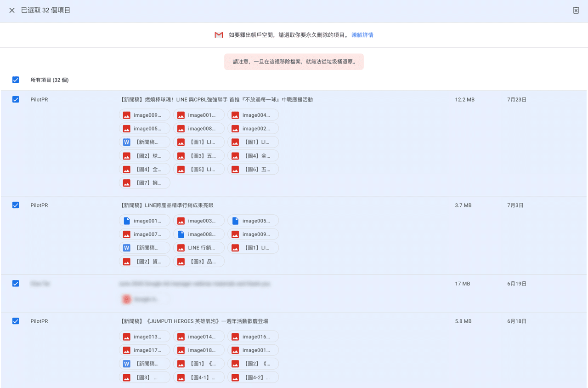
Task: Open image002 attachment chip
Action: (253, 129)
